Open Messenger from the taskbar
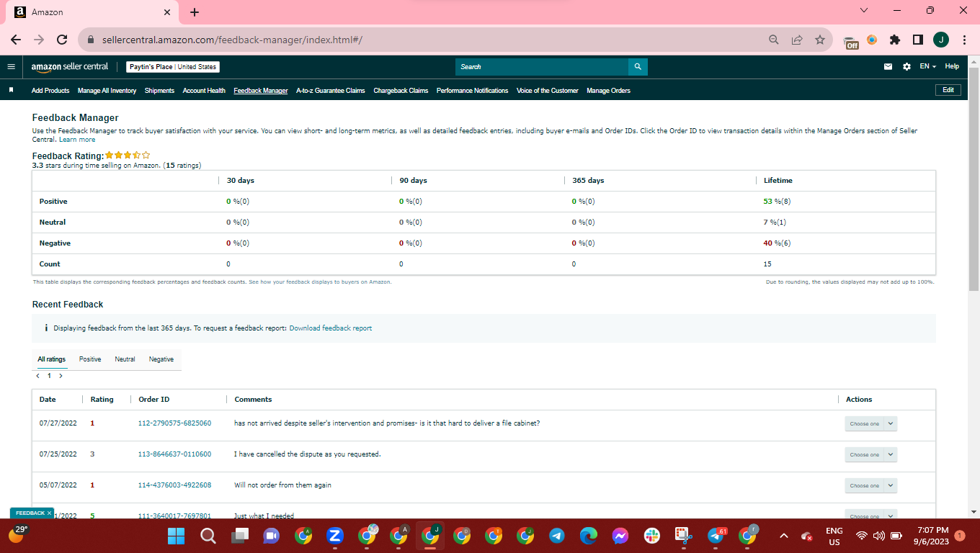Image resolution: width=980 pixels, height=553 pixels. point(620,536)
